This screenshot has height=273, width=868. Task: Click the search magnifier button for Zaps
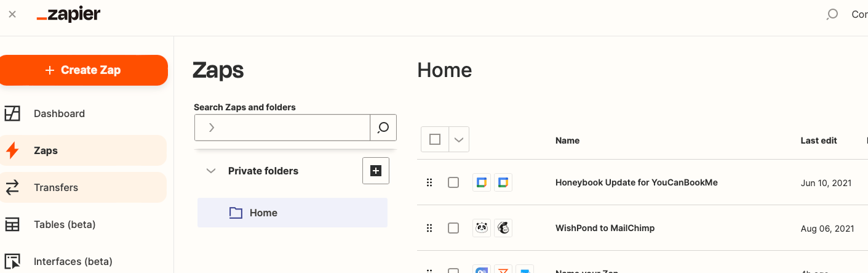pyautogui.click(x=383, y=128)
